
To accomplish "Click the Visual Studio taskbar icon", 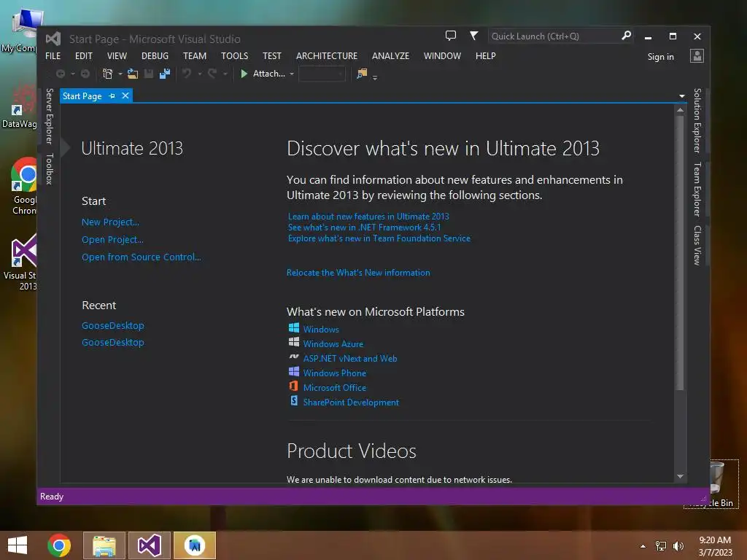I will 149,545.
